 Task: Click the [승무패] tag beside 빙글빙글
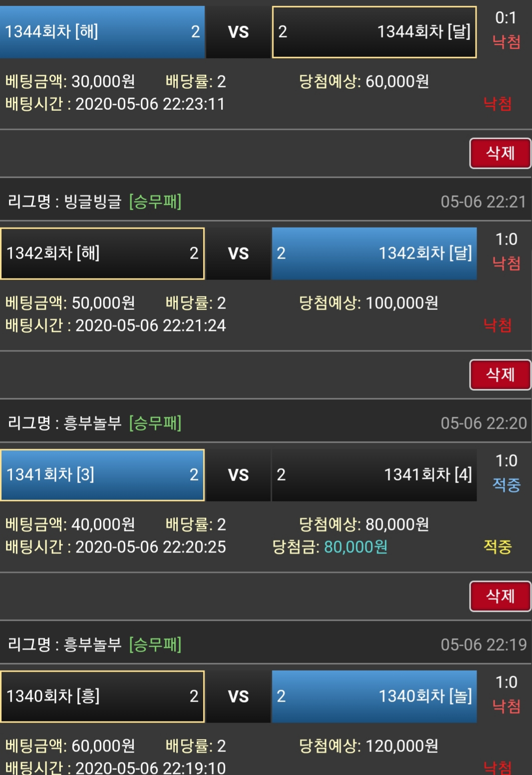[x=155, y=202]
